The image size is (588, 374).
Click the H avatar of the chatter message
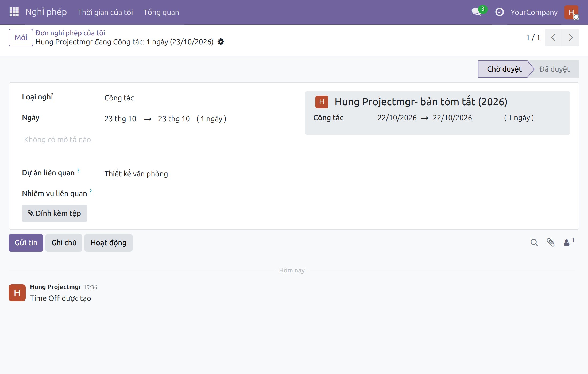(17, 293)
